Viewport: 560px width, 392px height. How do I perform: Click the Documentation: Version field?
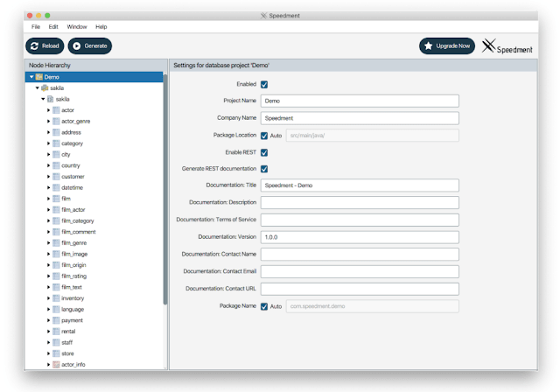[x=360, y=237]
